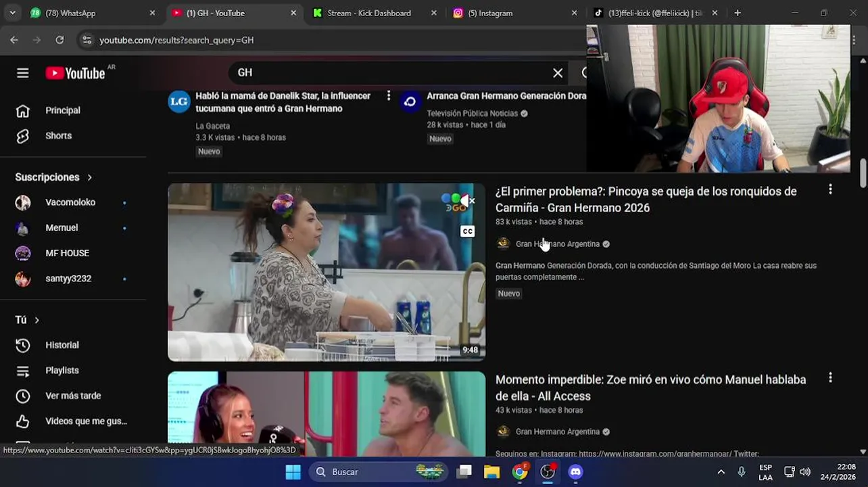The image size is (868, 487).
Task: Open more options for Zoe video
Action: [830, 378]
